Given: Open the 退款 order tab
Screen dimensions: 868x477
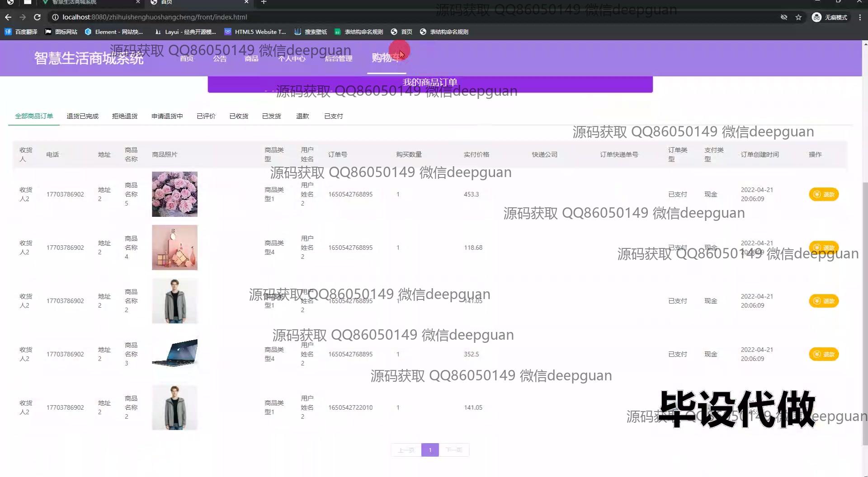Looking at the screenshot, I should (x=302, y=116).
